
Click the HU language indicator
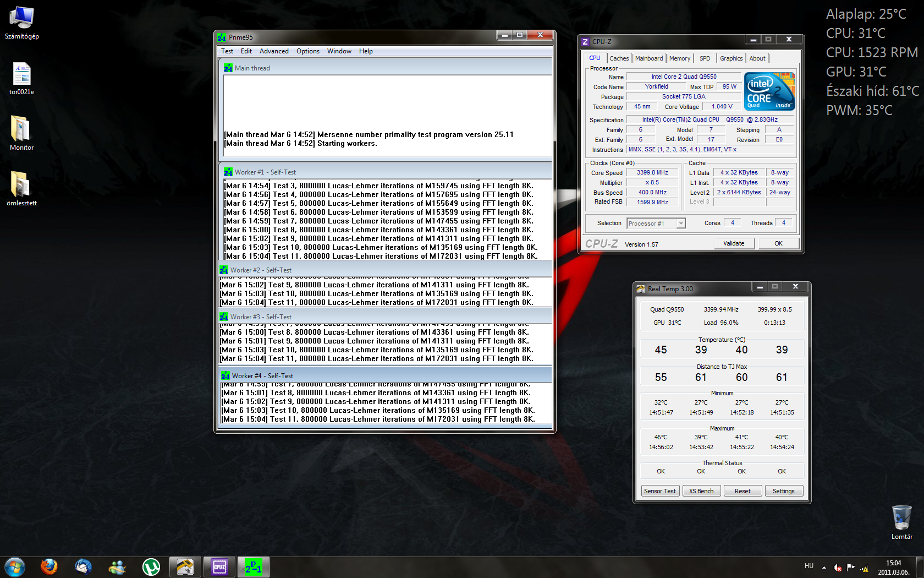[809, 566]
